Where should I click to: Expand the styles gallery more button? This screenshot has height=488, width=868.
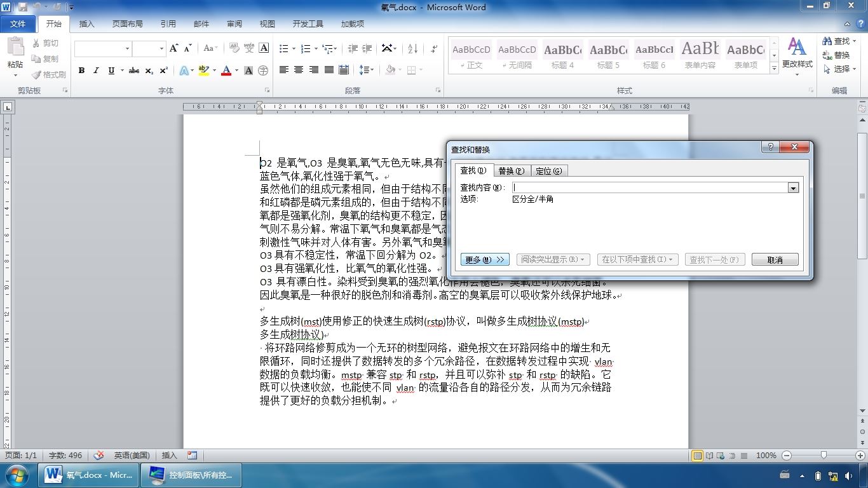tap(774, 67)
